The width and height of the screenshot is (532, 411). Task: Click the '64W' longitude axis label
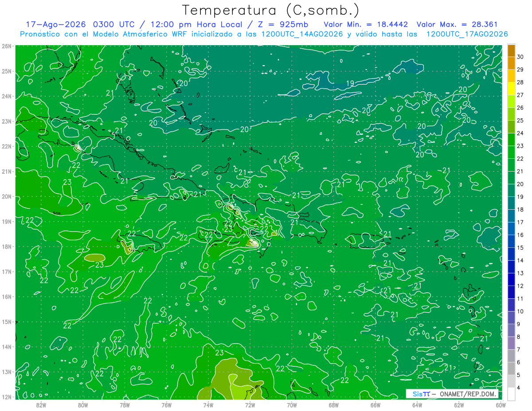[417, 404]
